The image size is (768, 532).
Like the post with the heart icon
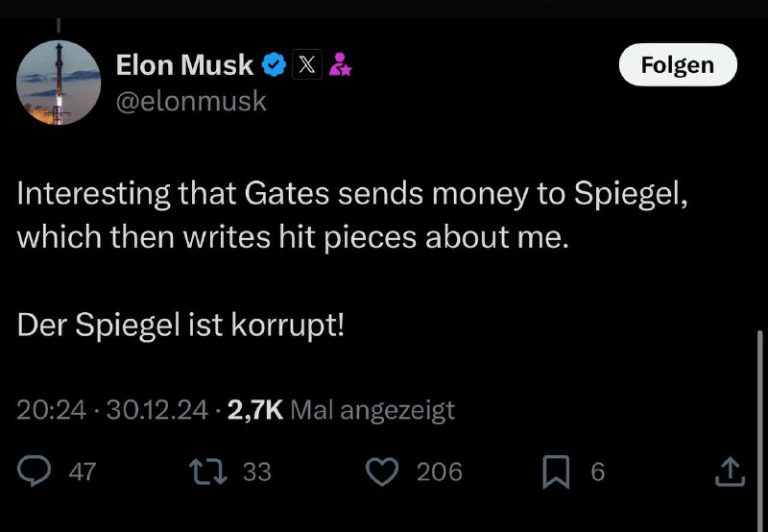(382, 472)
